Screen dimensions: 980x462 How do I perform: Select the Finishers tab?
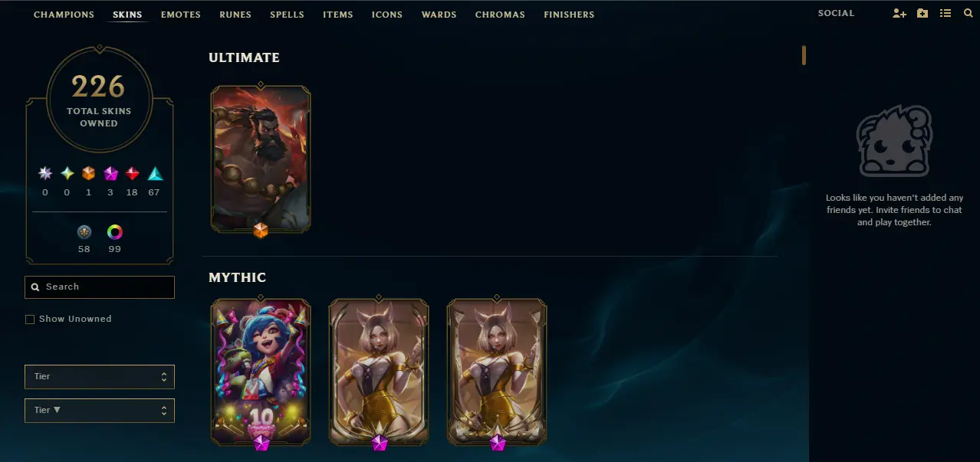point(569,15)
